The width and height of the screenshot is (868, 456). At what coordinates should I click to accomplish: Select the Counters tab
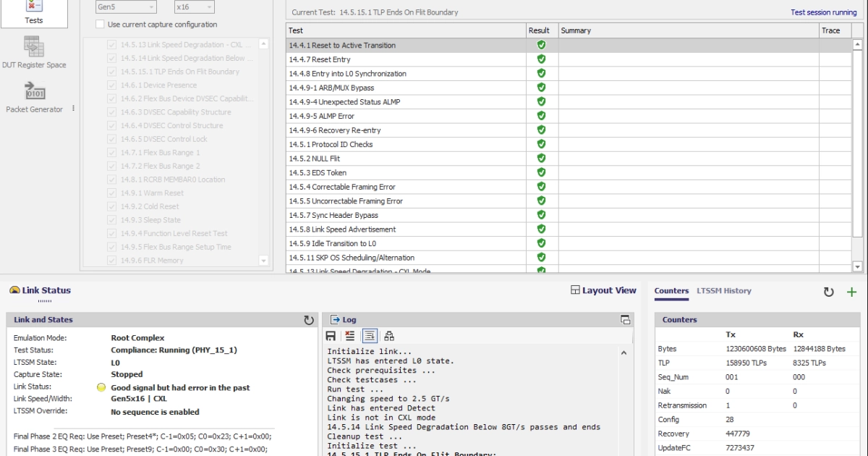tap(671, 291)
